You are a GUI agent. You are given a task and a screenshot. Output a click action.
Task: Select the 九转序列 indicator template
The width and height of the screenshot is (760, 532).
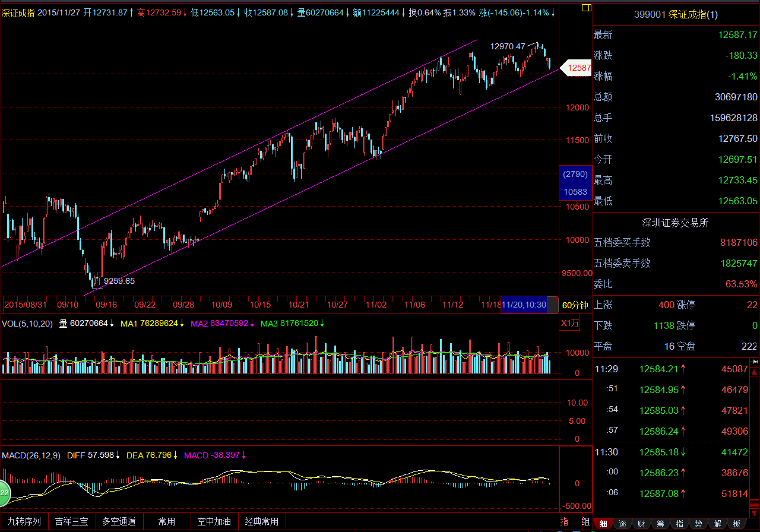[x=24, y=521]
